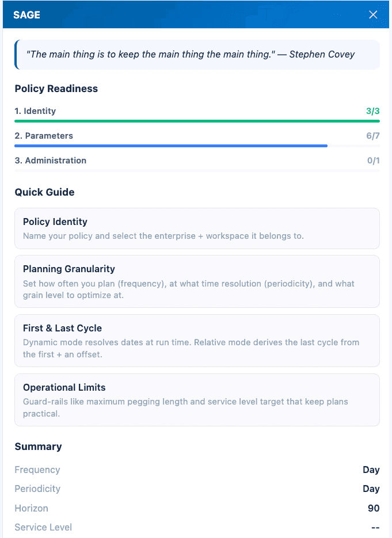392x538 pixels.
Task: Click the SAGE header title
Action: (26, 15)
